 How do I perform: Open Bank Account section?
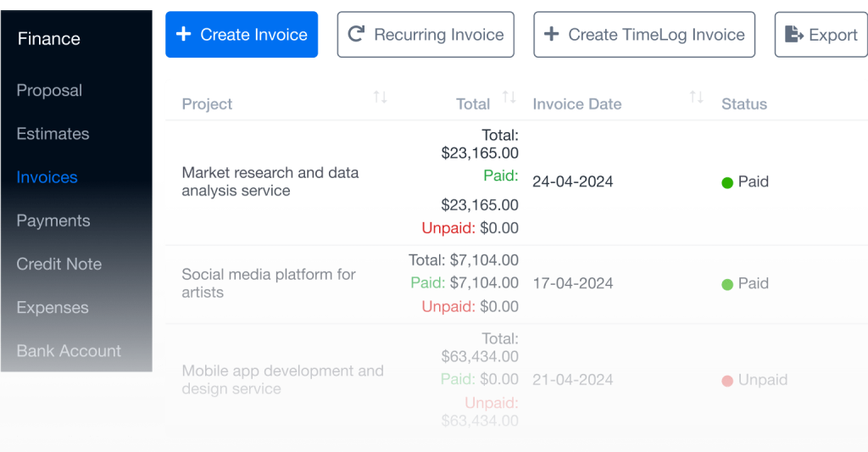[69, 351]
